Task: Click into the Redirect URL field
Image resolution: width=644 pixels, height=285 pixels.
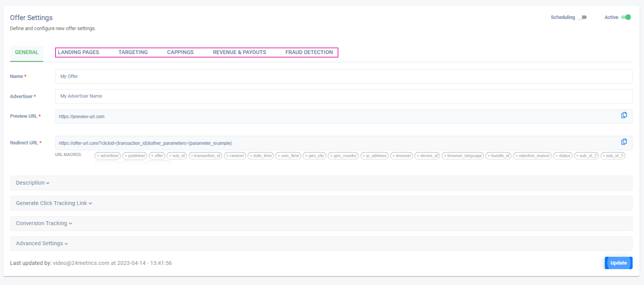Action: [344, 143]
